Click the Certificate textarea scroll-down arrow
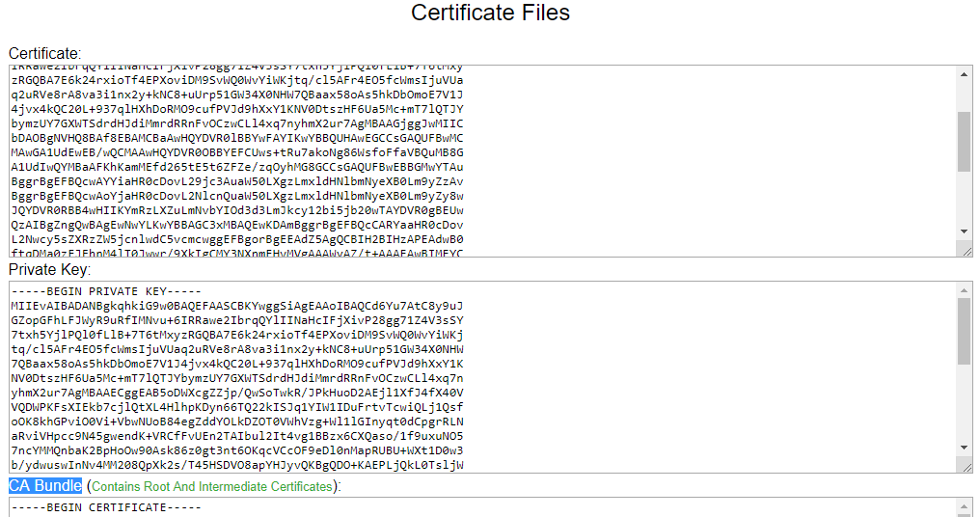The image size is (980, 517). pos(964,231)
